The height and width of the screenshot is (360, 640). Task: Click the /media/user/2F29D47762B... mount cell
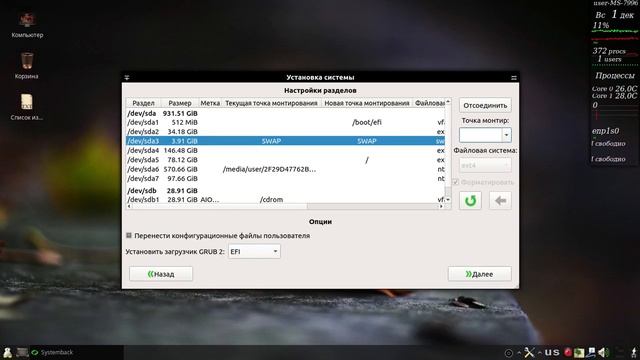click(269, 169)
